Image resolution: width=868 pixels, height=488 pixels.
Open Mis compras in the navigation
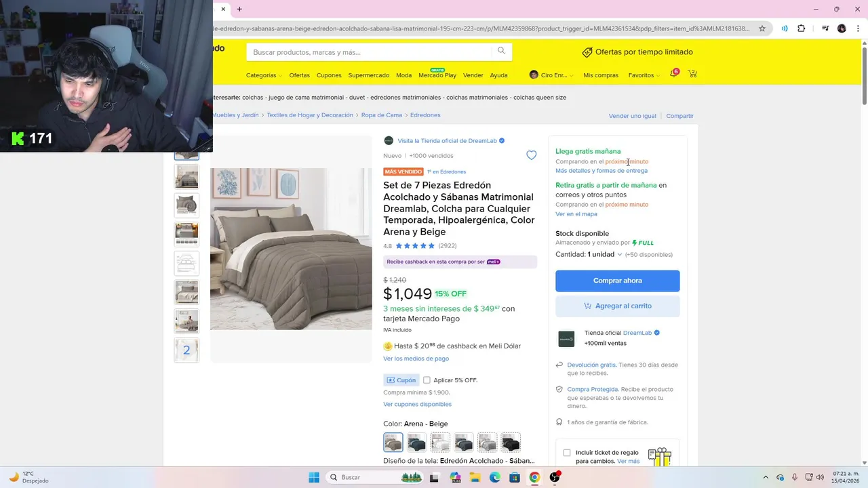tap(601, 75)
